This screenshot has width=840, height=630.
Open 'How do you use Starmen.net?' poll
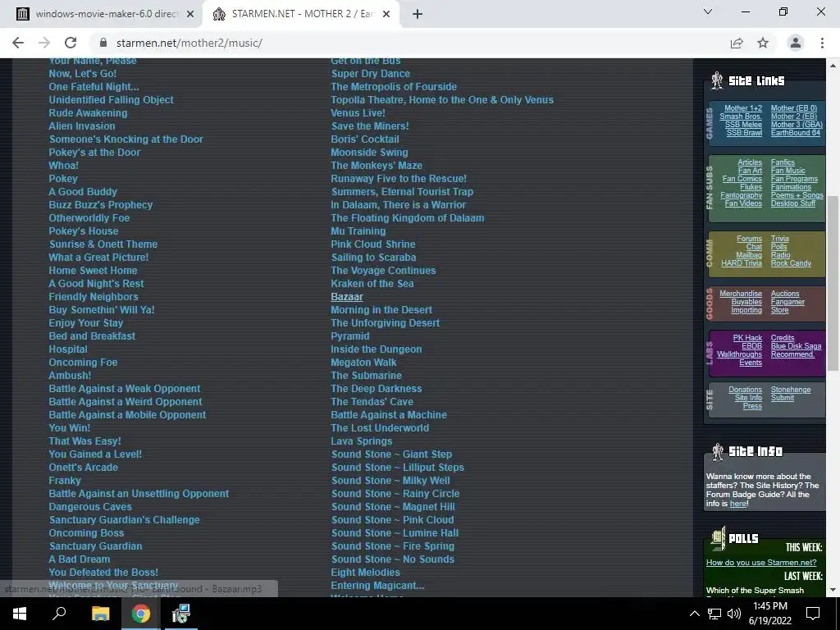point(761,563)
